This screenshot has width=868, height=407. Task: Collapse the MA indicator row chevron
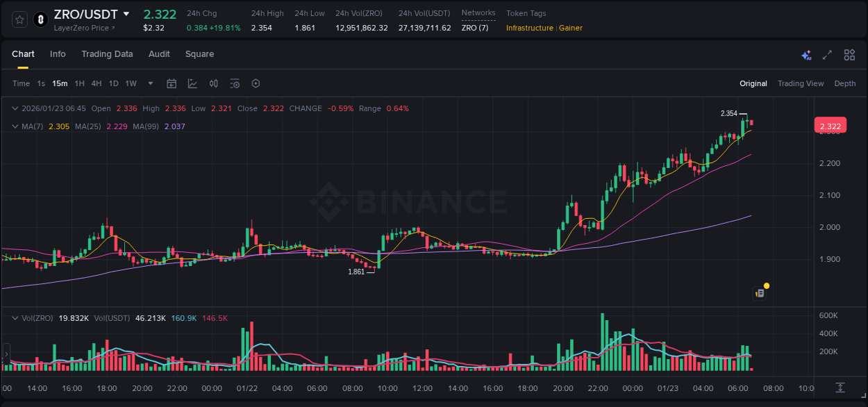tap(14, 126)
